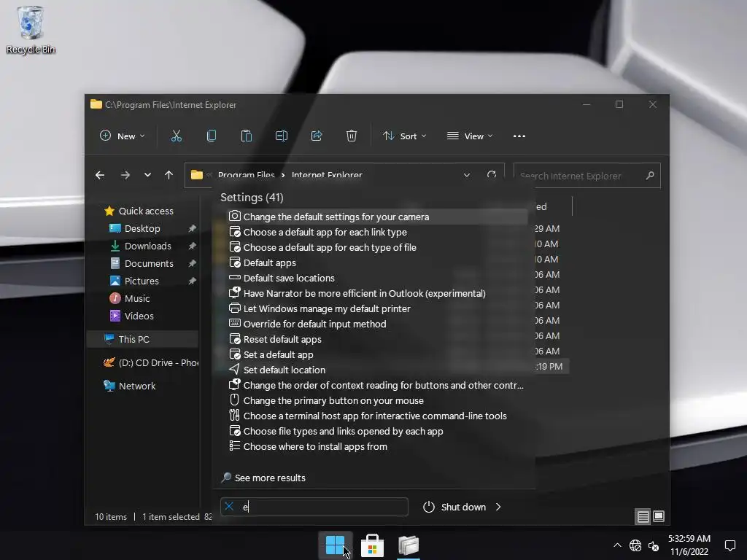Image resolution: width=747 pixels, height=560 pixels.
Task: Click the Paste clipboard icon
Action: (x=247, y=136)
